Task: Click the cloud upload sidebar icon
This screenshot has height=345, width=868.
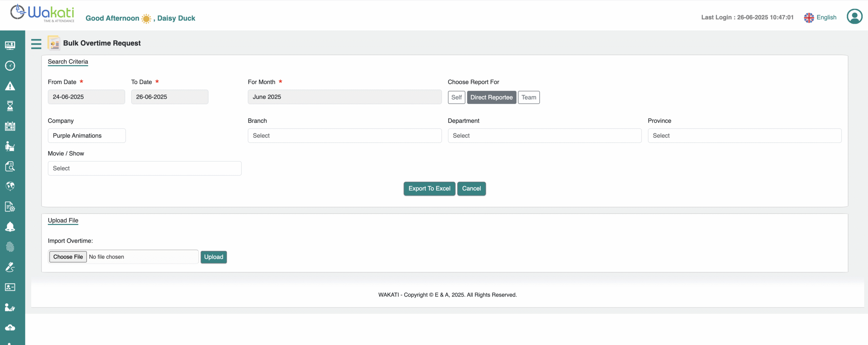Action: 10,327
